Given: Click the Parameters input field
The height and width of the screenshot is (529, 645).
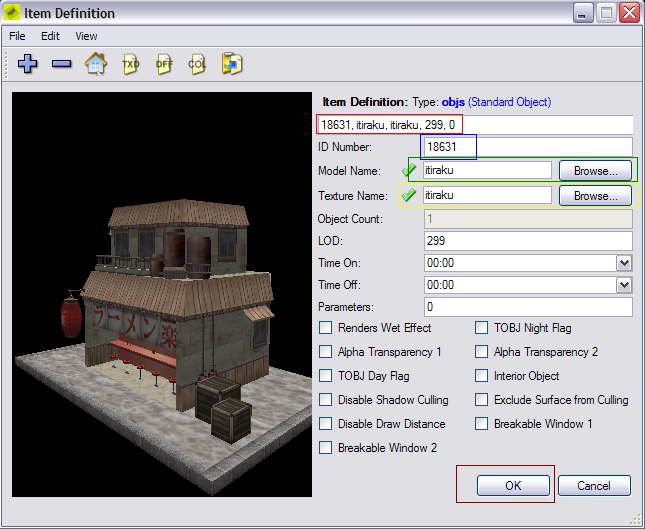Looking at the screenshot, I should coord(528,307).
